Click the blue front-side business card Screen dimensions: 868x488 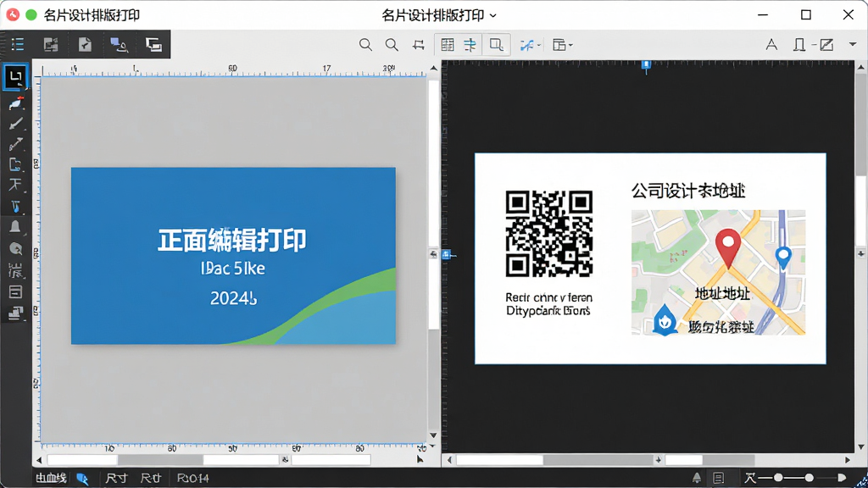coord(233,256)
